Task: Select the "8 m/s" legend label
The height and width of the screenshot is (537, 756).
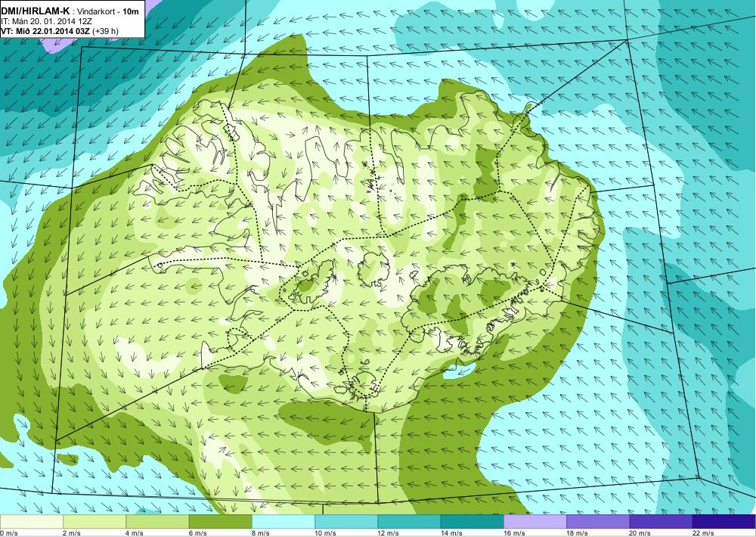Action: point(261,533)
